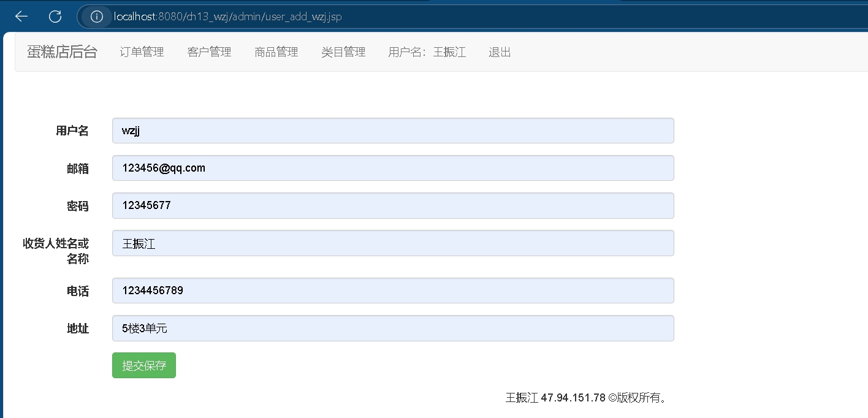Click the 地址 field showing 5楼3单元
Viewport: 868px width, 418px height.
(x=393, y=329)
